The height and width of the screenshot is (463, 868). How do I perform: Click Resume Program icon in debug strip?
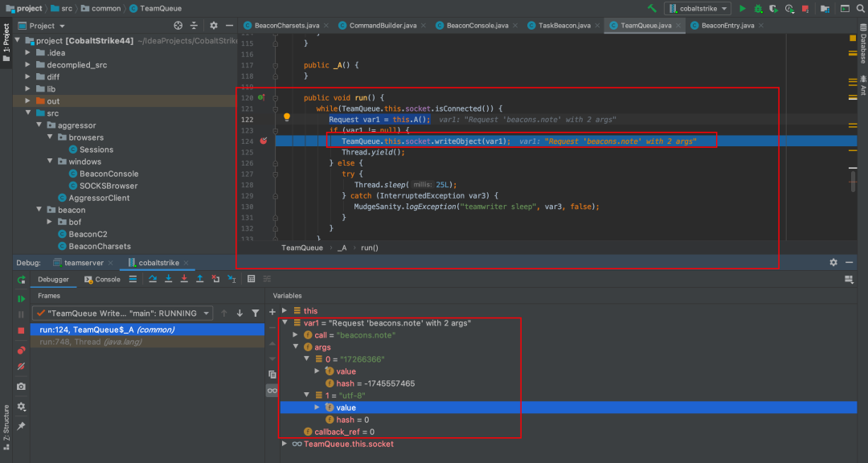pos(21,298)
